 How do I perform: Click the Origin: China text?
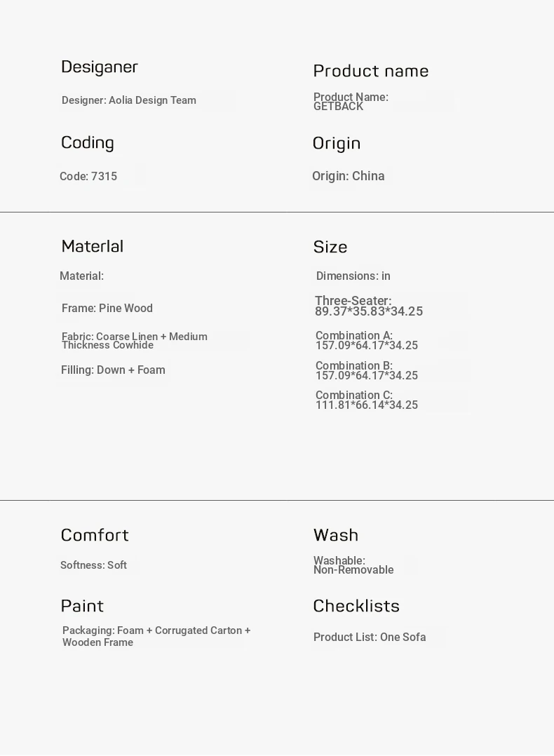click(349, 176)
